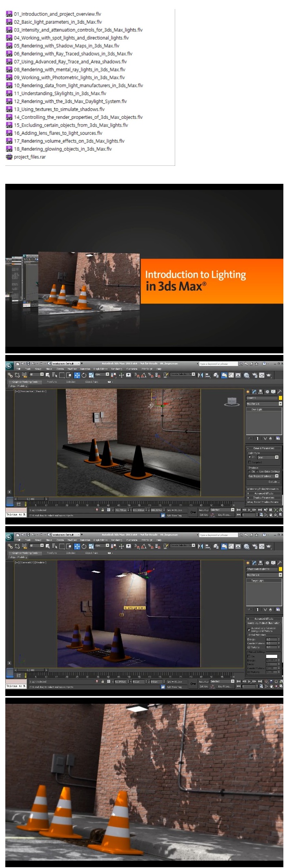Click Configure Modifier Sets icon under Omni Light stack
This screenshot has height=868, width=285.
click(278, 438)
